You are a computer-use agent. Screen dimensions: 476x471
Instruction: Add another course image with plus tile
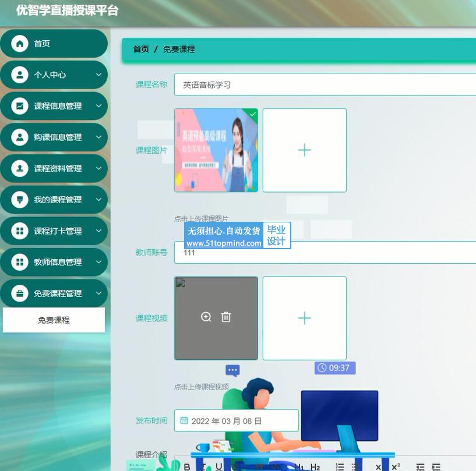coord(305,150)
